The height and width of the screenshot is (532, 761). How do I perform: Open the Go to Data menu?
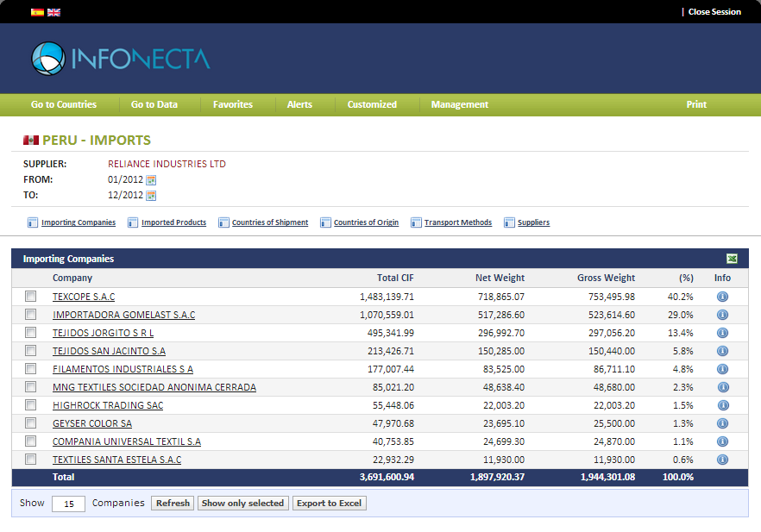(154, 104)
